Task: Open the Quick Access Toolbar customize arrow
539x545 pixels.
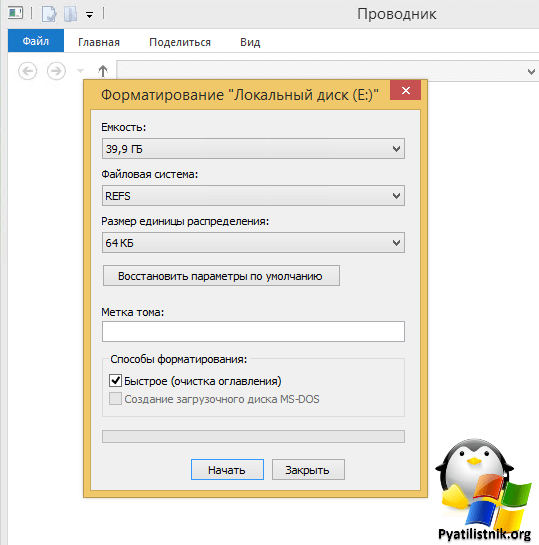Action: (x=89, y=15)
